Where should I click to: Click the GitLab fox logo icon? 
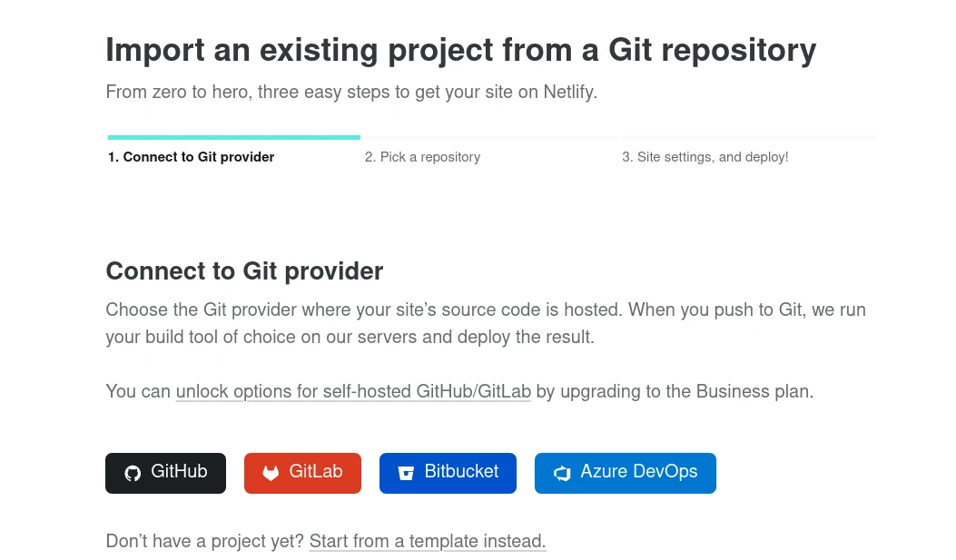click(271, 473)
